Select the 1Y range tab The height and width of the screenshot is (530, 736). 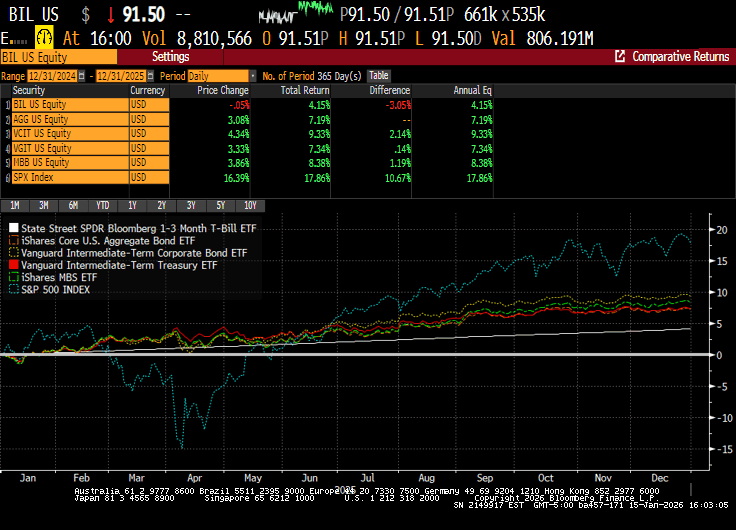132,206
